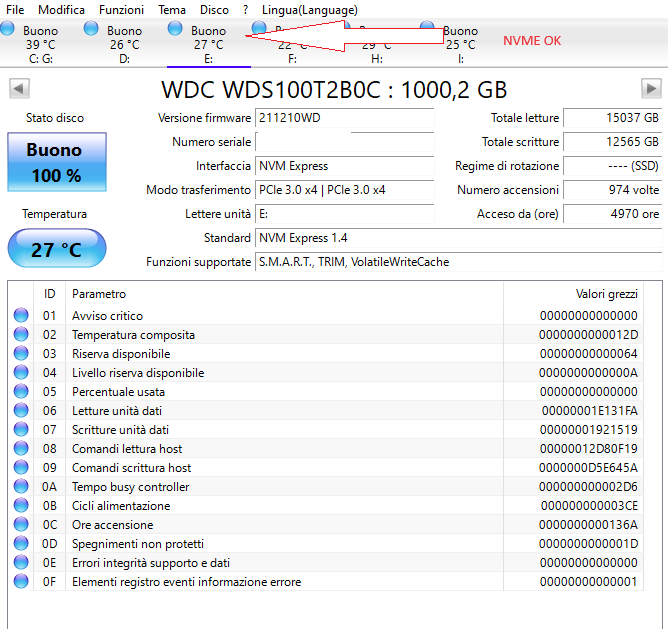
Task: Click the Interfaccia field NVM Express
Action: (345, 166)
